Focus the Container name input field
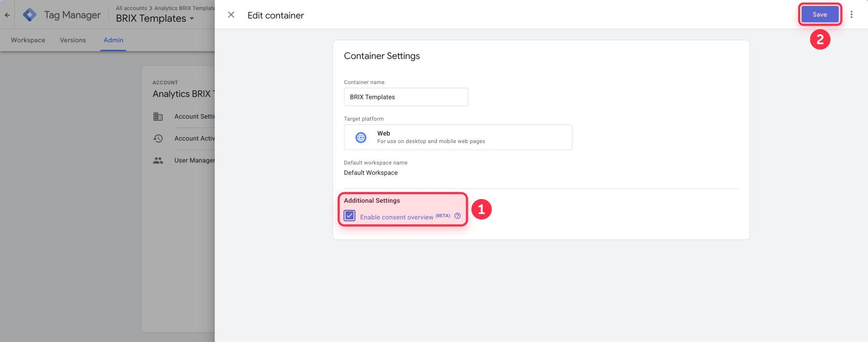 (406, 97)
